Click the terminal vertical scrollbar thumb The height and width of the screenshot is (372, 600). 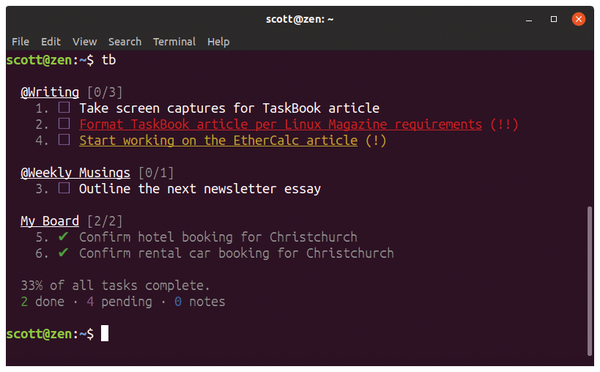(x=590, y=281)
